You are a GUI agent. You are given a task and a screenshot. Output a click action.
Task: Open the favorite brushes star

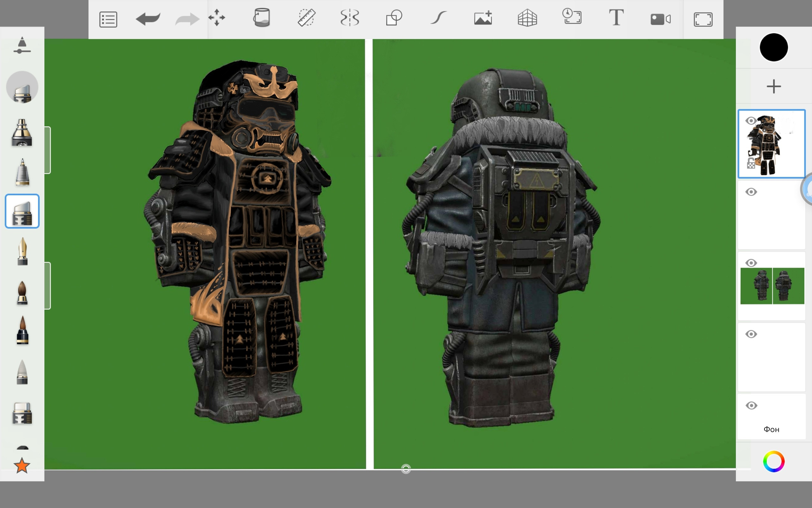pos(22,466)
